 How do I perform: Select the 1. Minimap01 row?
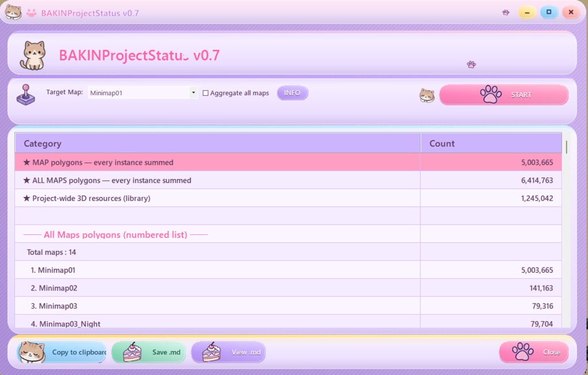pyautogui.click(x=288, y=270)
